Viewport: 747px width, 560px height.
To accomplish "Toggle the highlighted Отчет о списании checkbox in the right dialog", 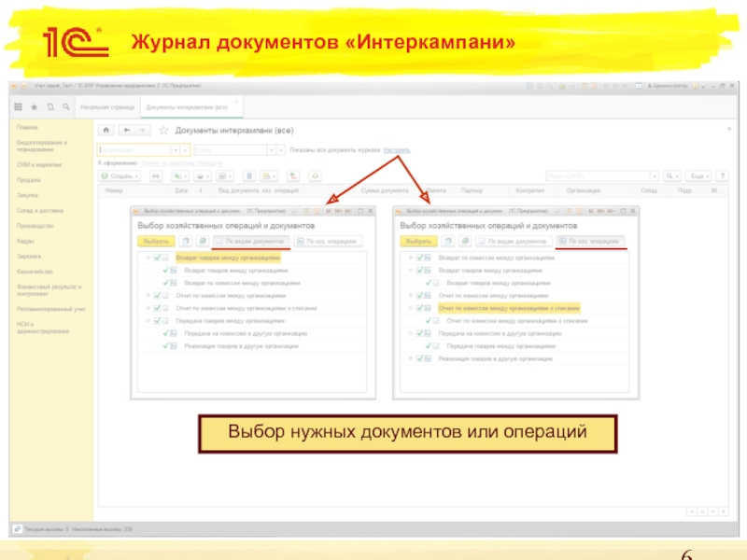I will pyautogui.click(x=419, y=308).
